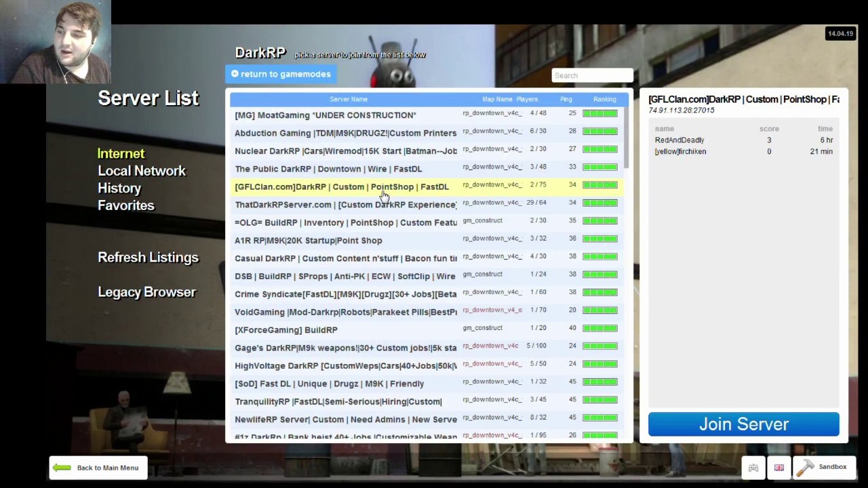
Task: Select the HighVoltage DarkRP server
Action: 426,365
